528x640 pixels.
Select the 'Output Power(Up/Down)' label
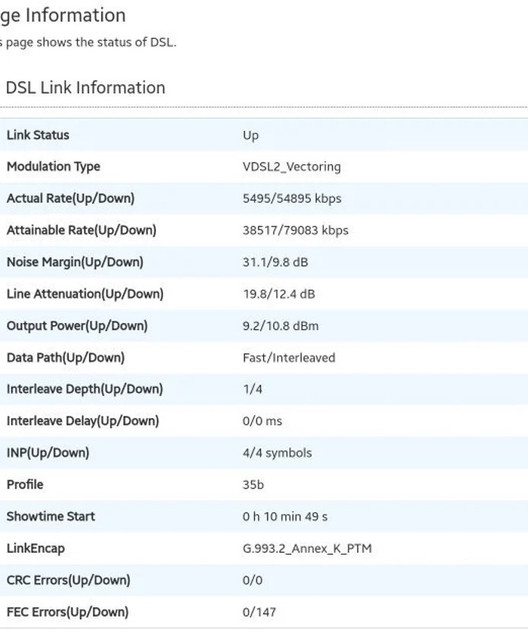(77, 326)
